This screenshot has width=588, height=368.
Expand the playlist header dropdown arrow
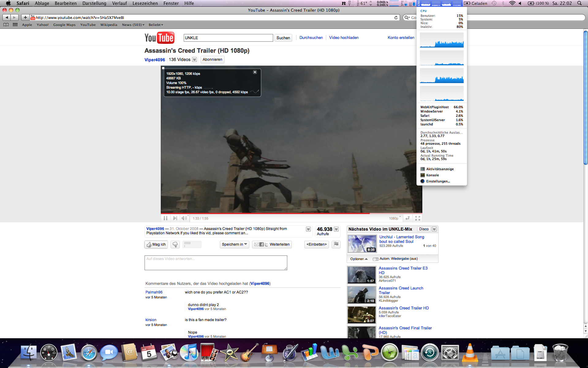434,229
